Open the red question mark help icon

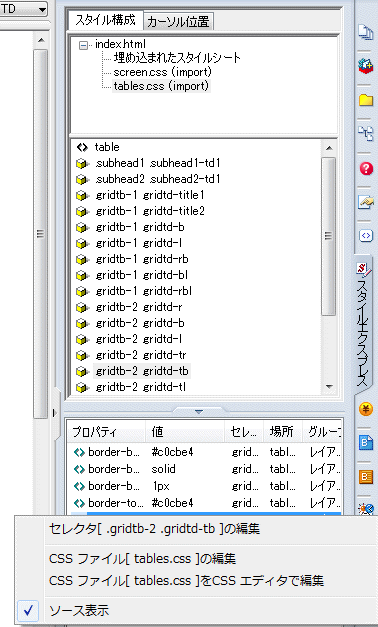366,168
